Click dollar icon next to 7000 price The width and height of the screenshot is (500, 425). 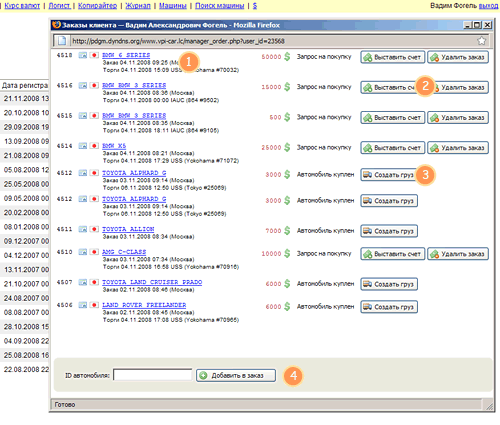pyautogui.click(x=287, y=231)
